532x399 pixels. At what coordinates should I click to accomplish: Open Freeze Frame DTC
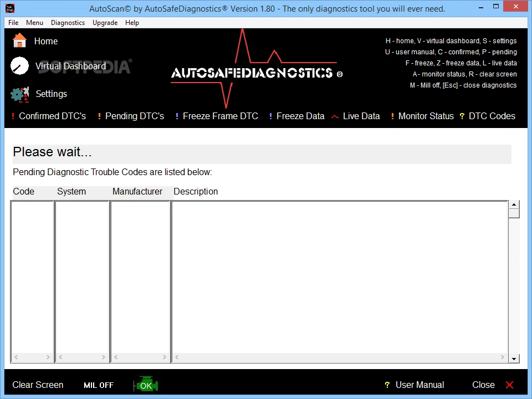(221, 116)
